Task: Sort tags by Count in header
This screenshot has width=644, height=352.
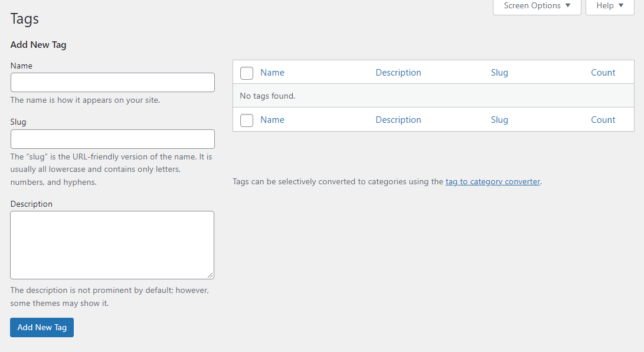Action: [603, 73]
